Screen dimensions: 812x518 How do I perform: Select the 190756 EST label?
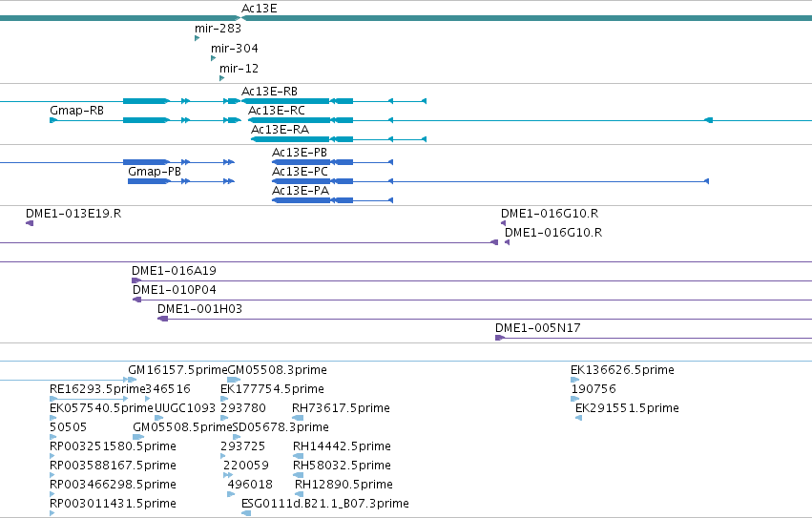pos(593,389)
